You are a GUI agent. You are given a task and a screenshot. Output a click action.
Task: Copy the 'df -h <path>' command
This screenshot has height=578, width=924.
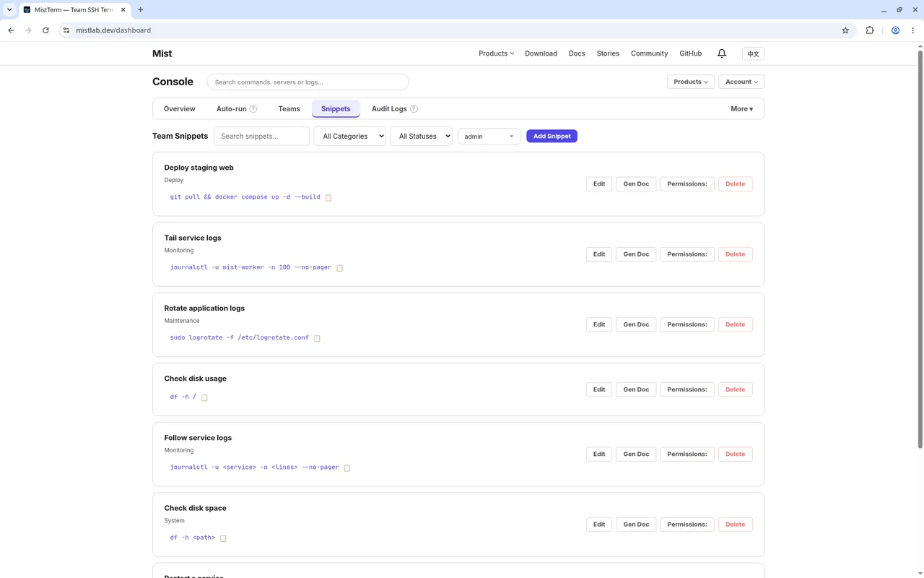coord(223,538)
